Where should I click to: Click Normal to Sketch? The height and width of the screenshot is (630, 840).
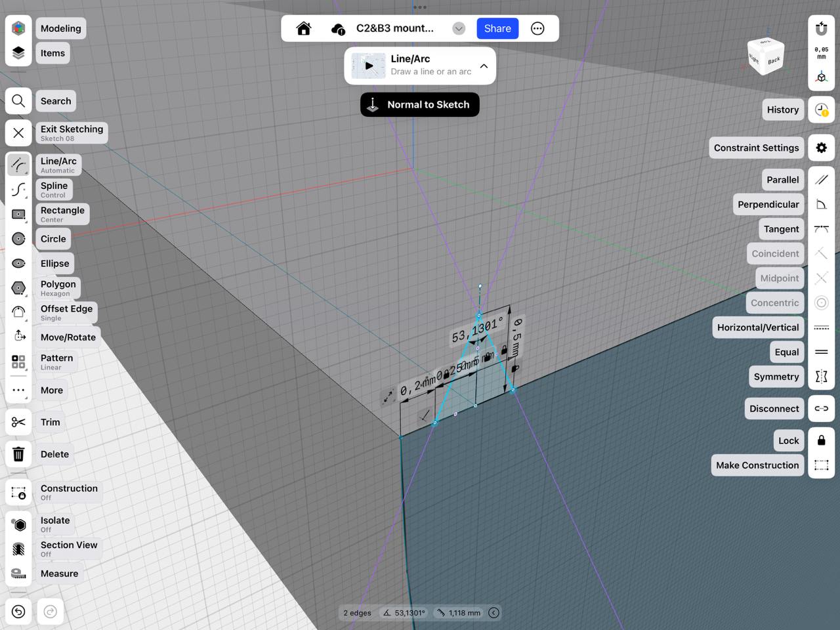(419, 104)
